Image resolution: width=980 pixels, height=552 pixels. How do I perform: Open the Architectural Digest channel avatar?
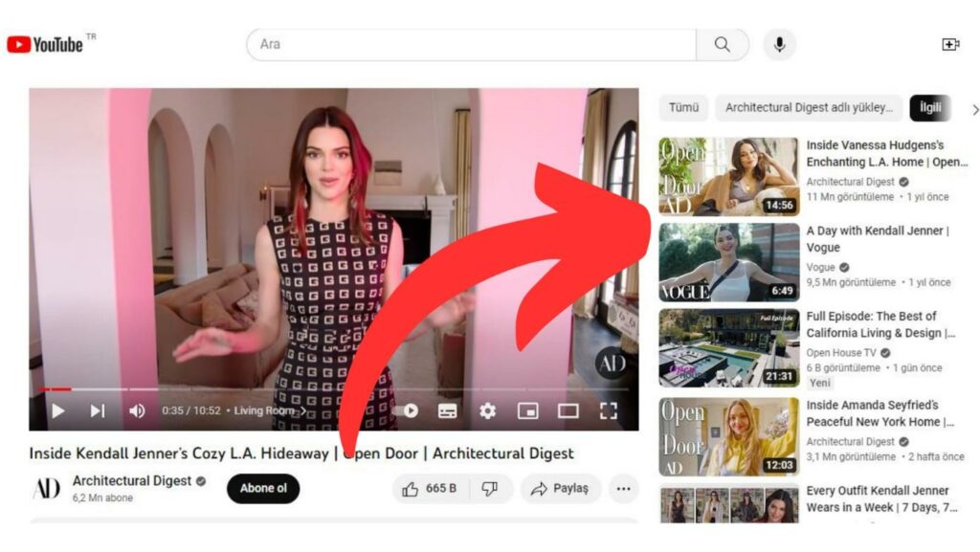click(46, 488)
